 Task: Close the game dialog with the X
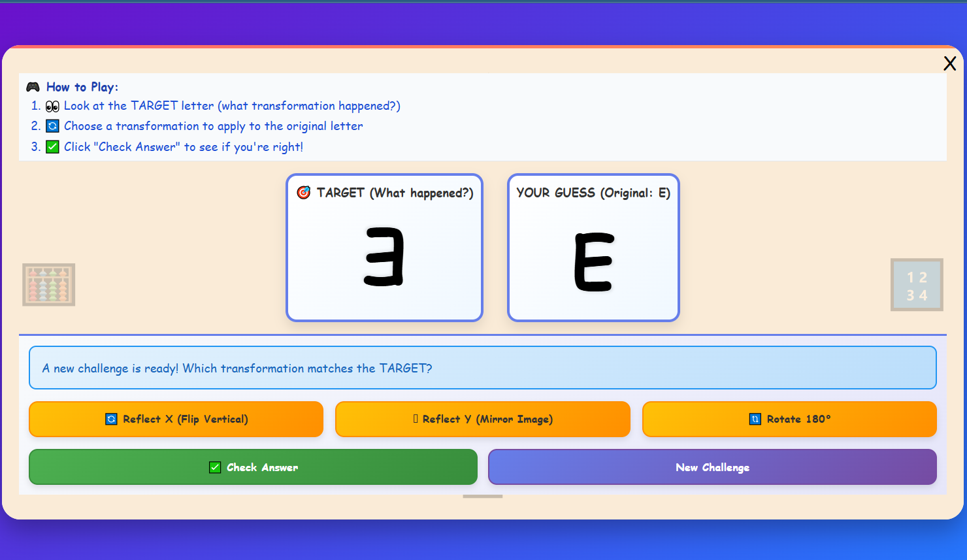pos(949,63)
